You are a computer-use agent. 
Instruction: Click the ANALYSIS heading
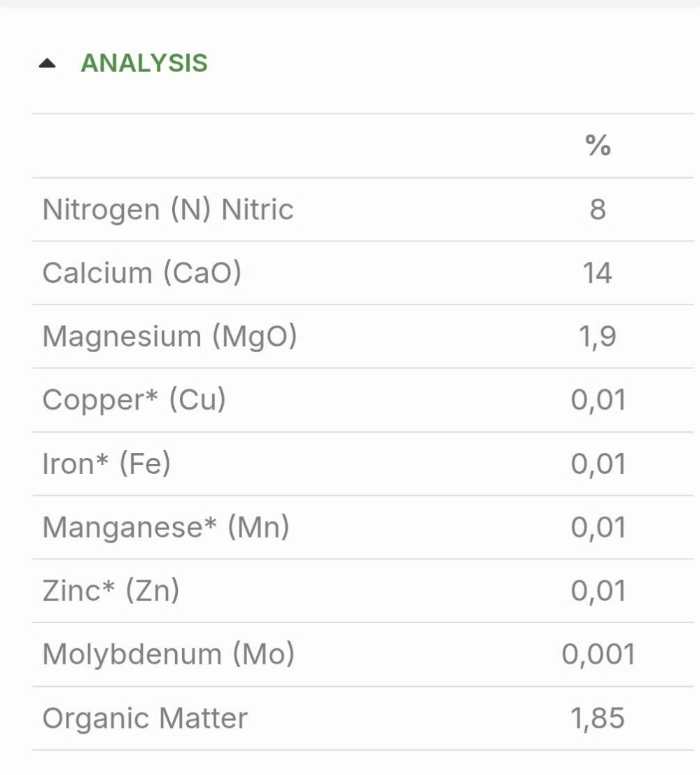point(144,63)
